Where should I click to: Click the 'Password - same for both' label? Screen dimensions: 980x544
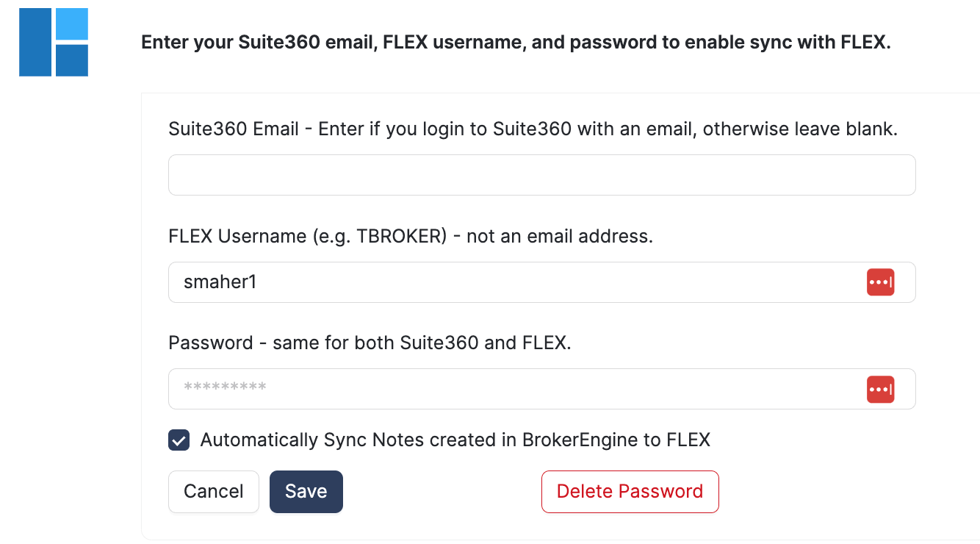tap(370, 343)
